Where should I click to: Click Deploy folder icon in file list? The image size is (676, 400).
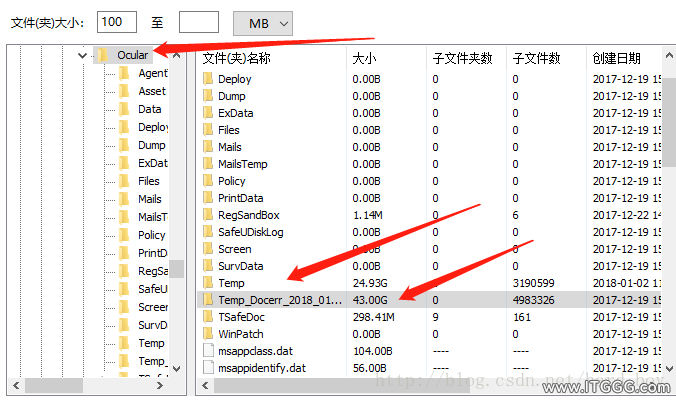[208, 79]
